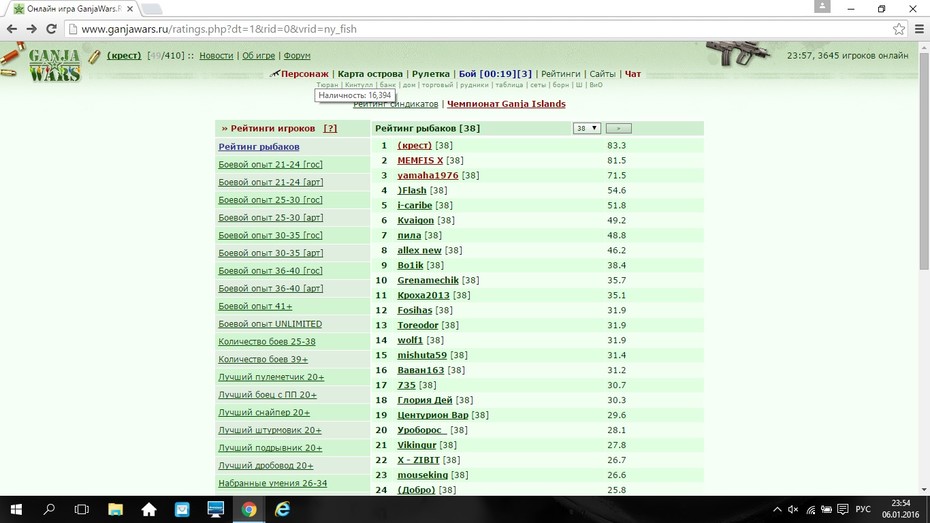Open player Grenamechik profile
930x523 pixels.
pyautogui.click(x=428, y=280)
